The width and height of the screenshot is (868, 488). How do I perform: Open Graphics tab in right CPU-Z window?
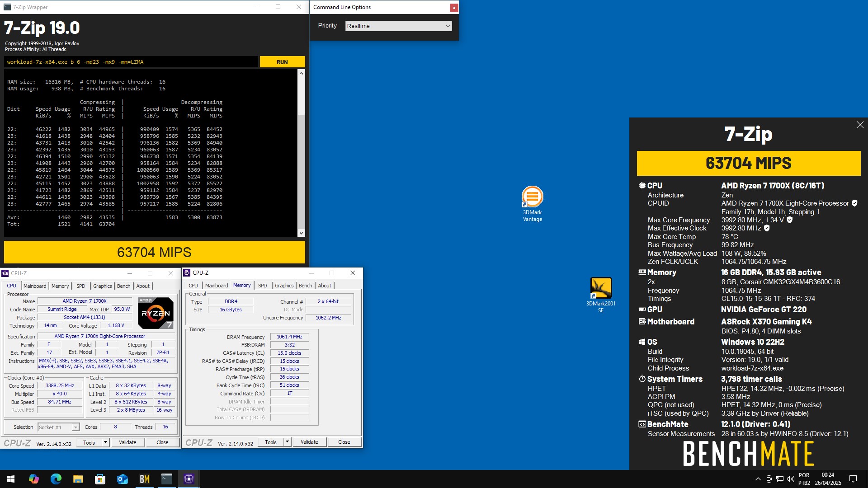[x=284, y=286]
